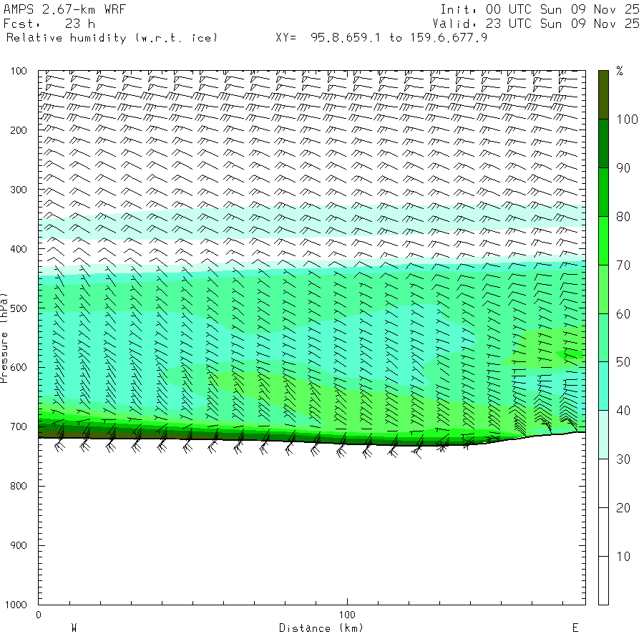Click the colorbar '20' value label

(x=623, y=508)
